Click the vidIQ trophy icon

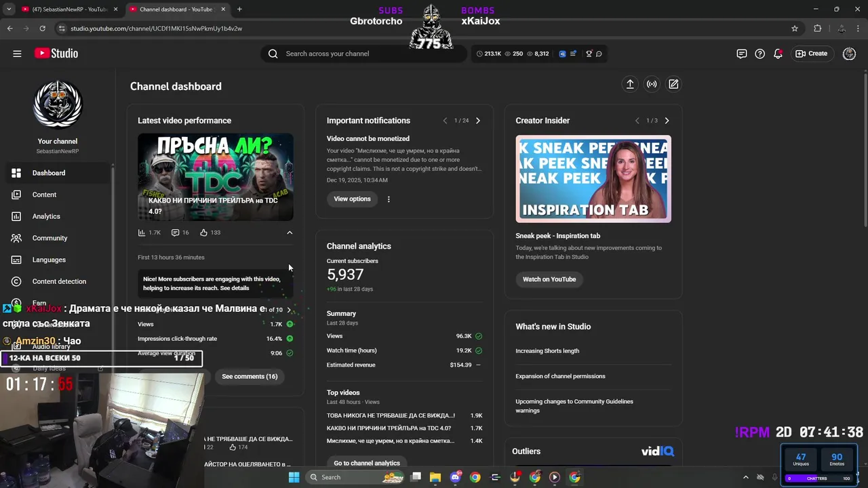click(x=589, y=54)
